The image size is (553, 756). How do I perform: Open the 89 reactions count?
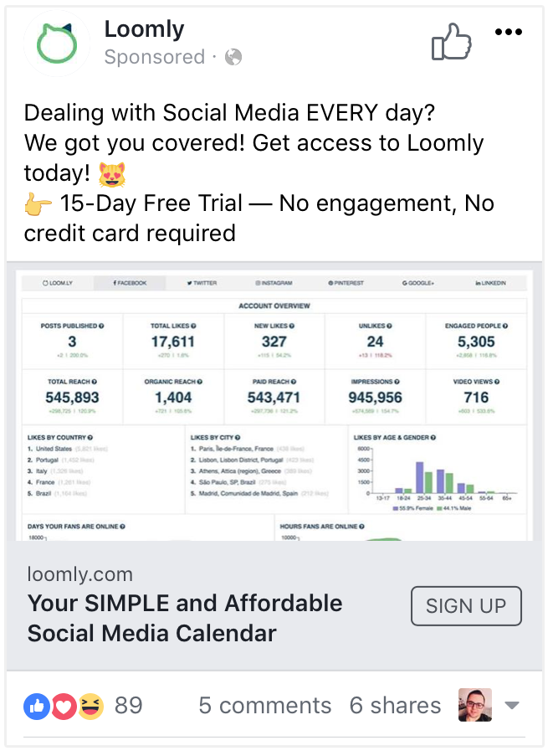pos(129,706)
